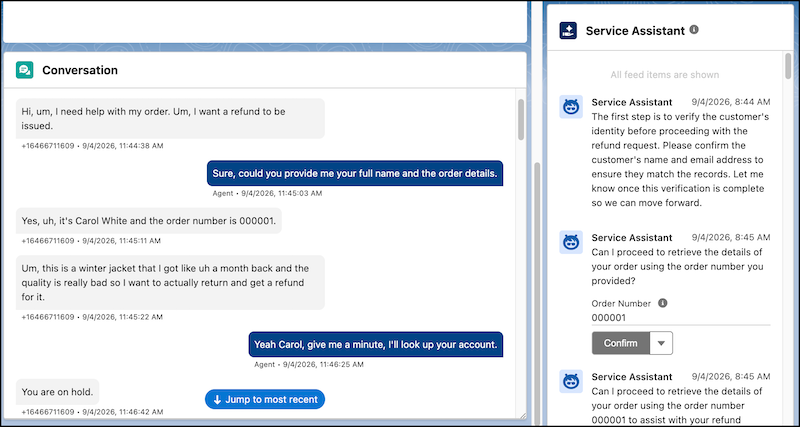Select the winter jacket quality complaint message

(x=170, y=283)
